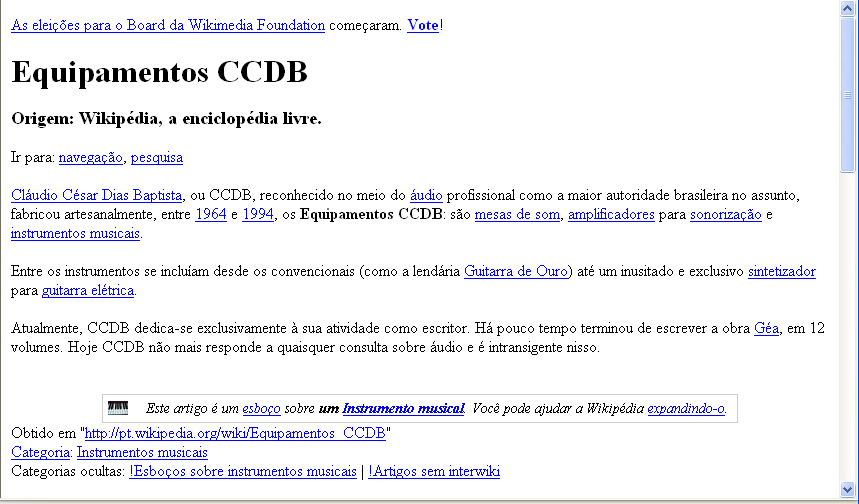
Task: Click 'expandindo-o' link in stub notice
Action: coord(685,408)
